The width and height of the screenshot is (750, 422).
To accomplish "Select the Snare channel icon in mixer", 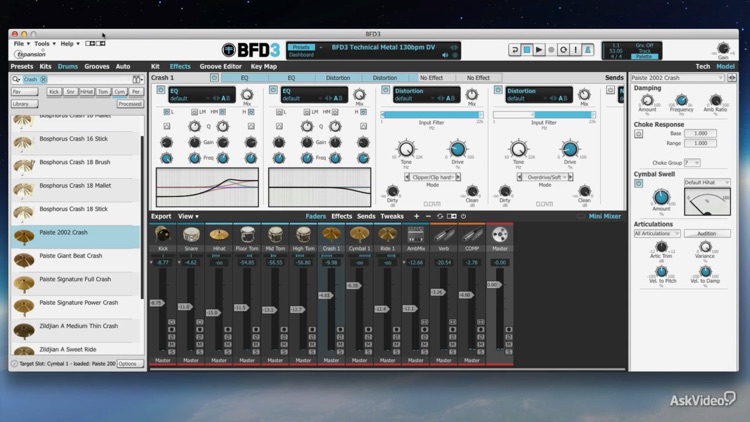I will pyautogui.click(x=191, y=235).
